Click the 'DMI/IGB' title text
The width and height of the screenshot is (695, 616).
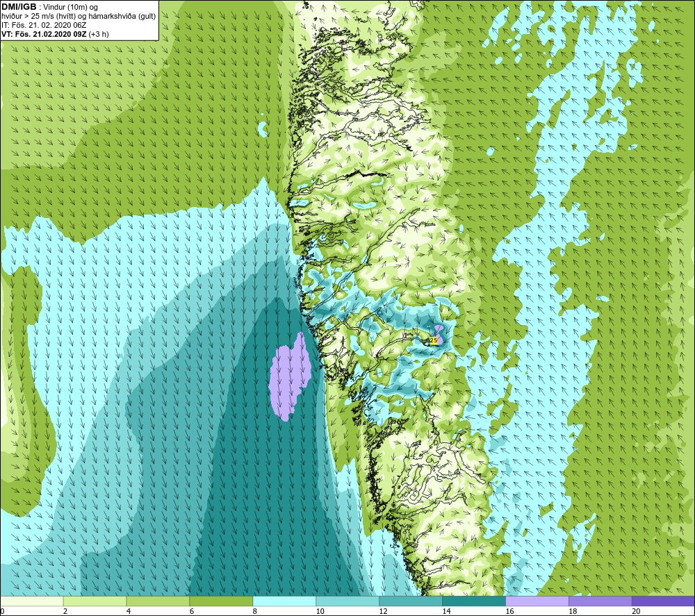19,7
